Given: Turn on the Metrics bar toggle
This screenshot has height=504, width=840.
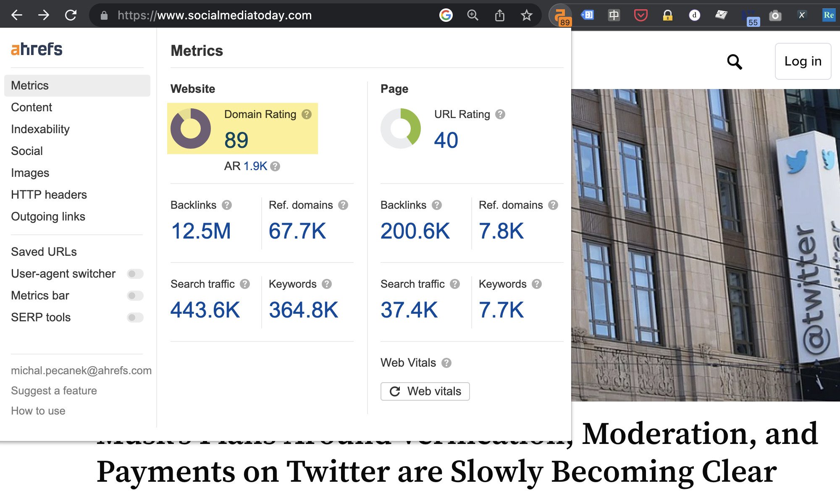Looking at the screenshot, I should pos(135,296).
